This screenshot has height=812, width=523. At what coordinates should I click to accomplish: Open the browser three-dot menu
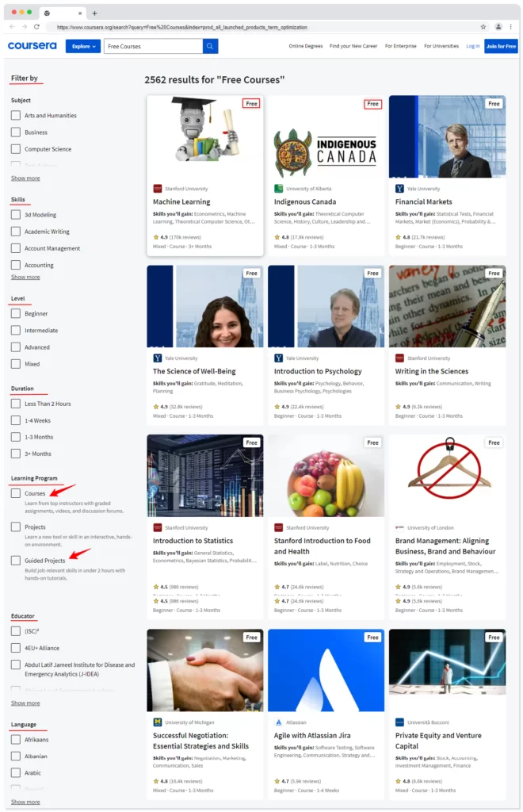tap(510, 26)
